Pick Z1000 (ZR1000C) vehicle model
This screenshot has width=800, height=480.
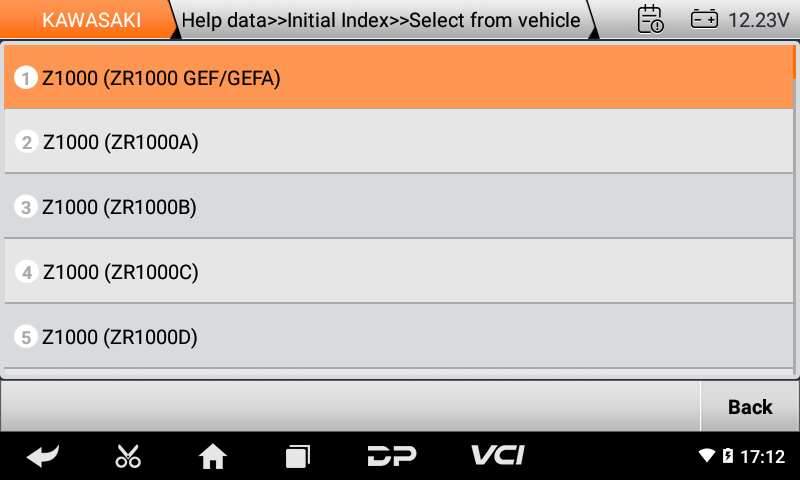[398, 271]
